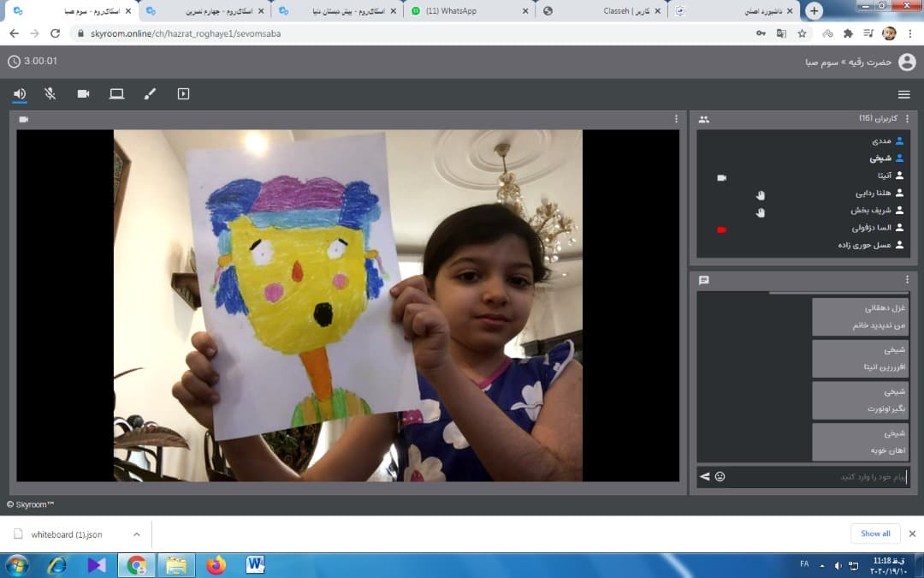Open the hamburger menu in Skyroom
The height and width of the screenshot is (578, 924).
(x=903, y=94)
